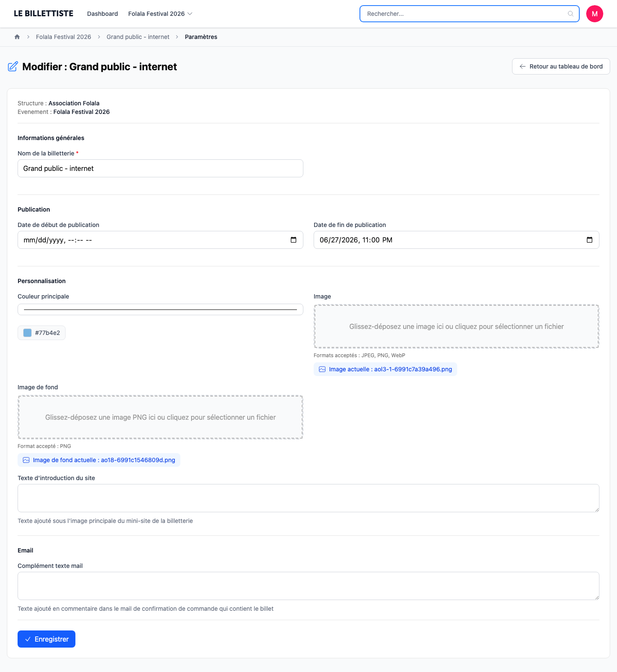Focus the Nom de la billetterie field
This screenshot has height=672, width=617.
click(160, 168)
